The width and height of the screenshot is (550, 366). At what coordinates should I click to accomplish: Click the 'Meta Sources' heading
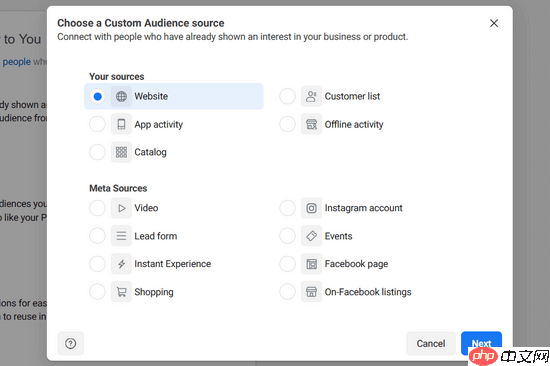click(x=118, y=188)
